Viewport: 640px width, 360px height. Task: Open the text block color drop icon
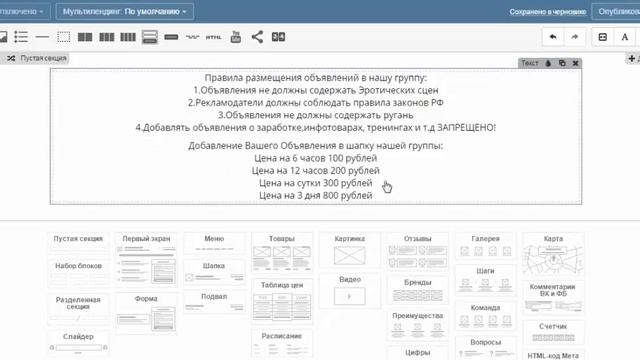548,63
